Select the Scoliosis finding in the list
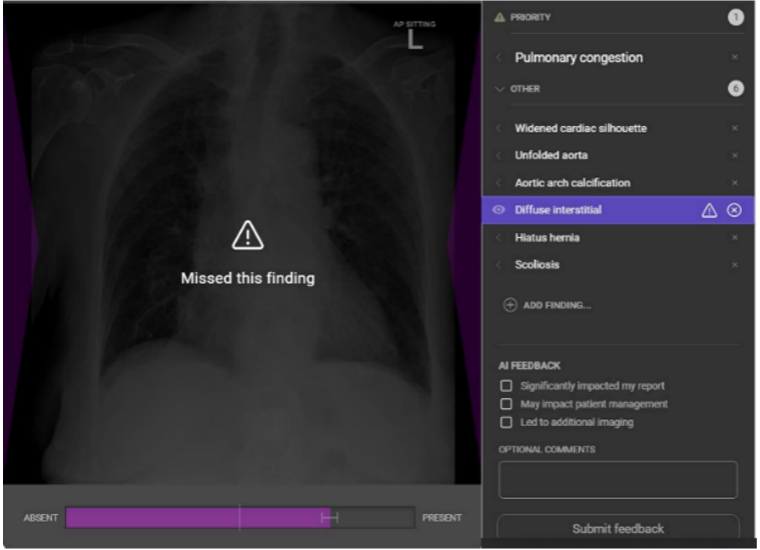This screenshot has width=760, height=550. click(537, 265)
